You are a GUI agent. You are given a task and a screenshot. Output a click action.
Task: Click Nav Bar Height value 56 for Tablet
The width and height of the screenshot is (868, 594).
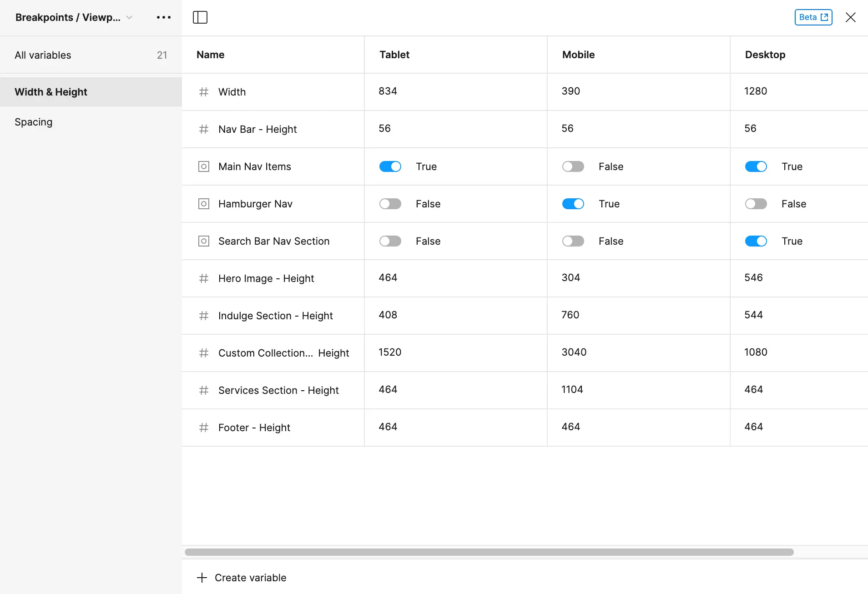(384, 128)
